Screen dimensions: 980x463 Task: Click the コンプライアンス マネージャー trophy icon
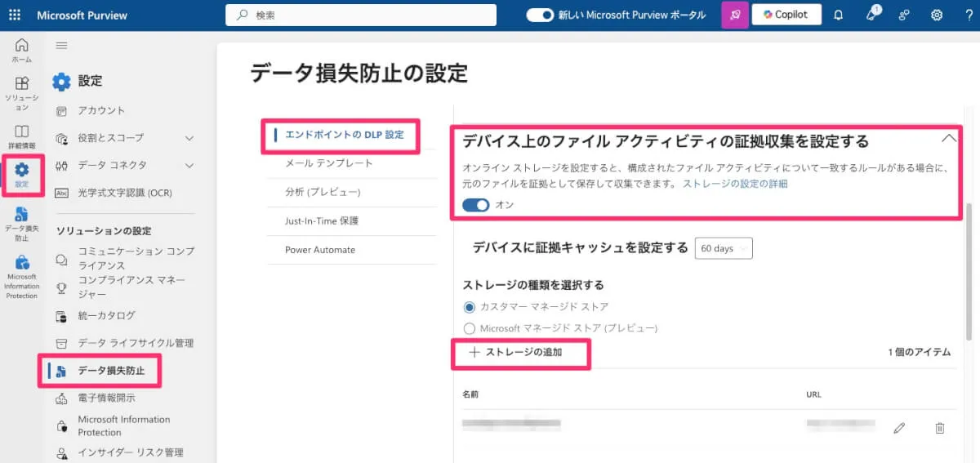click(x=61, y=287)
